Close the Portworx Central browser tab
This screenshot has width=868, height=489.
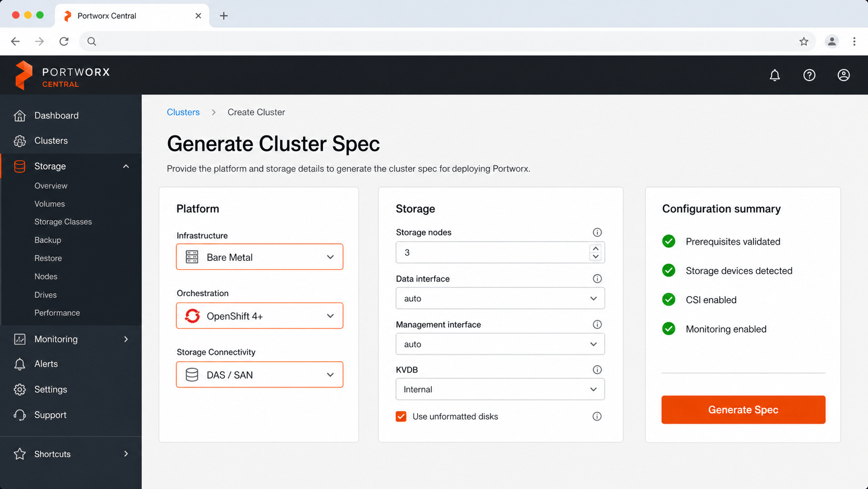point(198,16)
